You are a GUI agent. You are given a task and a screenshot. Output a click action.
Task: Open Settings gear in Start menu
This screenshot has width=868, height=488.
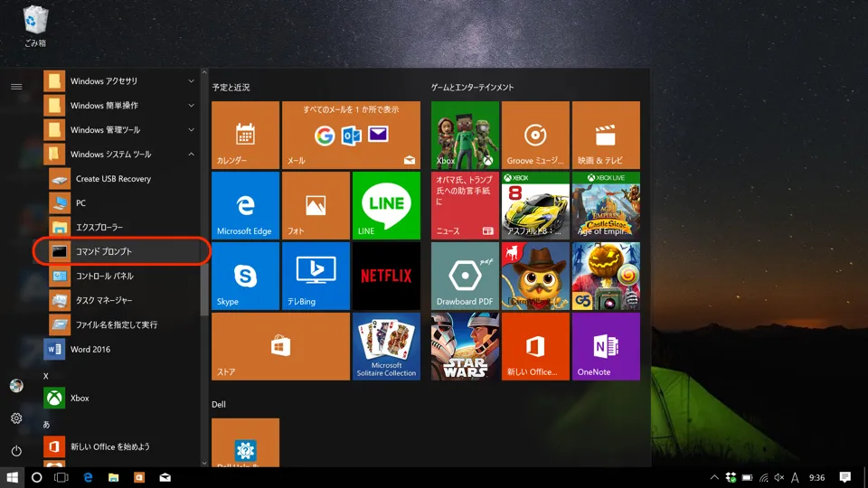(16, 418)
